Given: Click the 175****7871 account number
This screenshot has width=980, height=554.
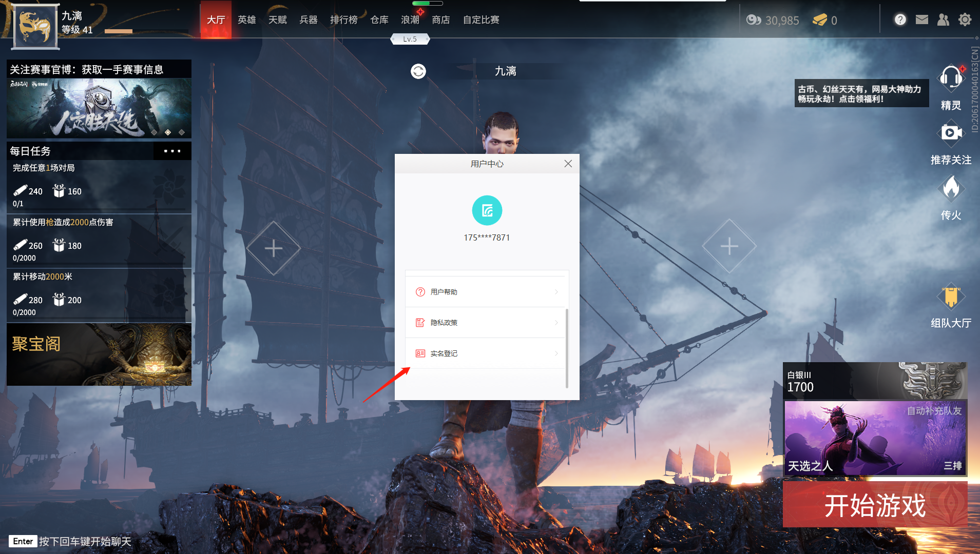Looking at the screenshot, I should pyautogui.click(x=487, y=238).
